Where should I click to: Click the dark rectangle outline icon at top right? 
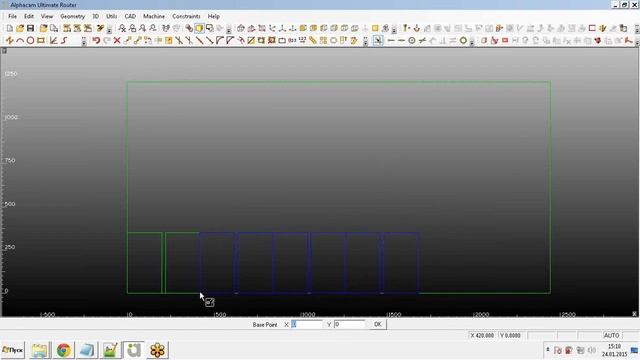(592, 28)
